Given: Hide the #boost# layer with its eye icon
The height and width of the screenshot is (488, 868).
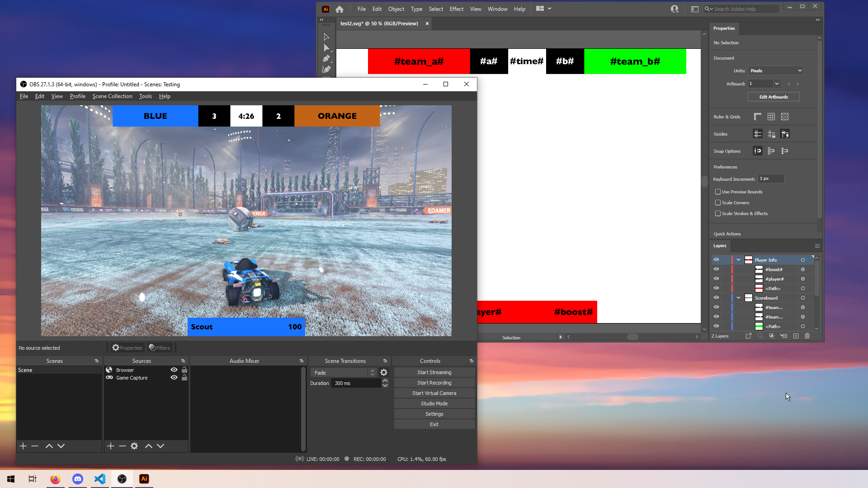Looking at the screenshot, I should pos(717,269).
